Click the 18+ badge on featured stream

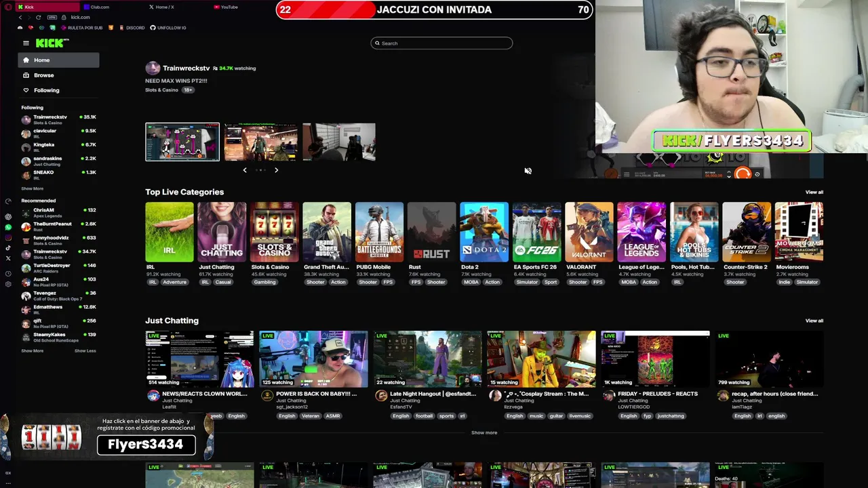click(188, 90)
